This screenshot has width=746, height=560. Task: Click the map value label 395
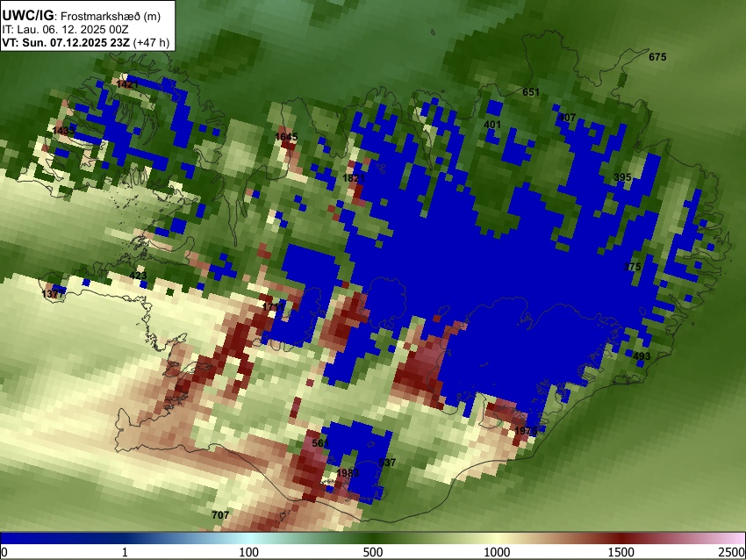(622, 177)
